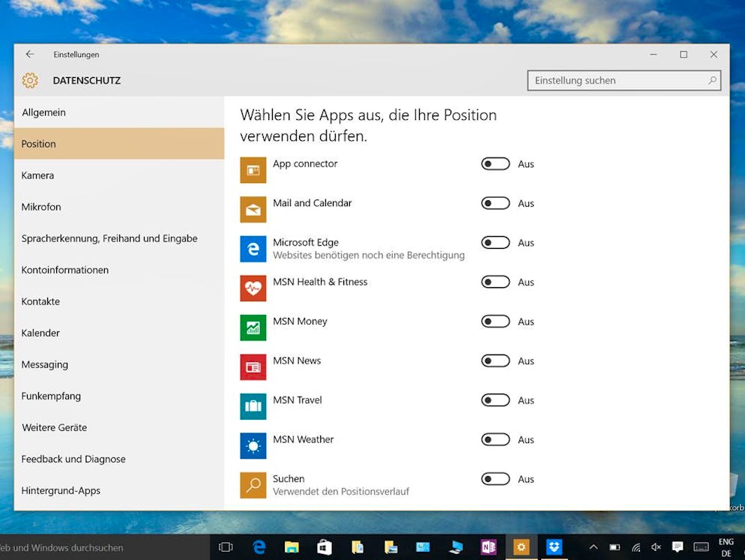Click the Datenschutz gear icon
The image size is (745, 560).
pyautogui.click(x=30, y=80)
